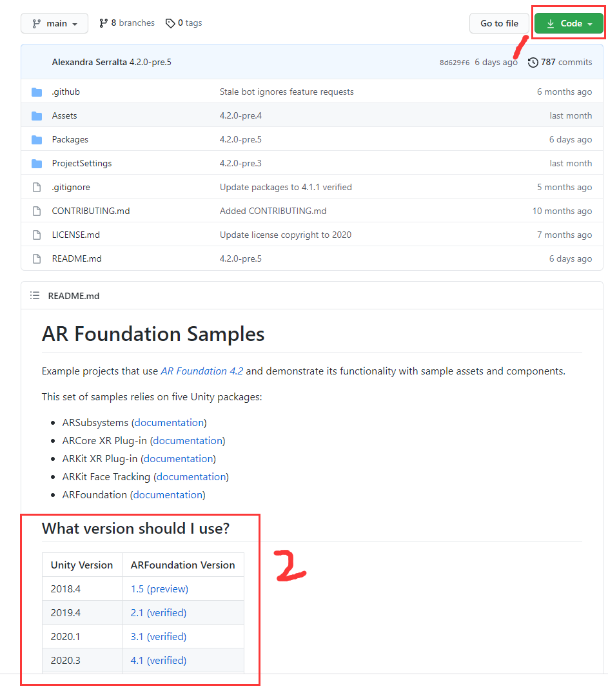
Task: Click the Assets folder icon
Action: [37, 115]
